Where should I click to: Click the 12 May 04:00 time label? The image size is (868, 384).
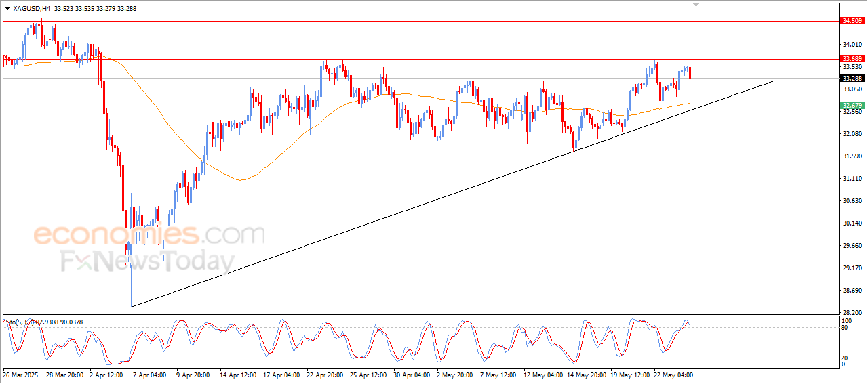[544, 375]
